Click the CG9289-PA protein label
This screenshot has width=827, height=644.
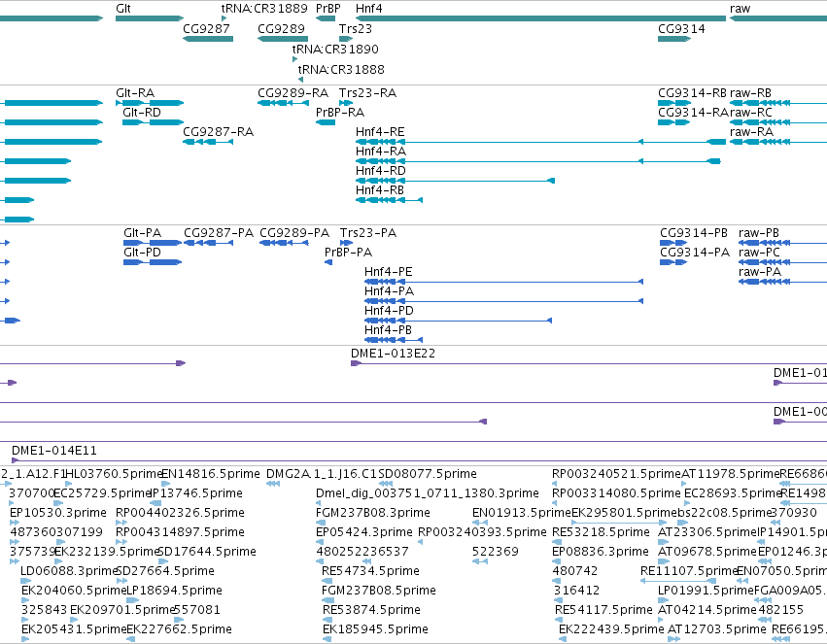[x=294, y=233]
